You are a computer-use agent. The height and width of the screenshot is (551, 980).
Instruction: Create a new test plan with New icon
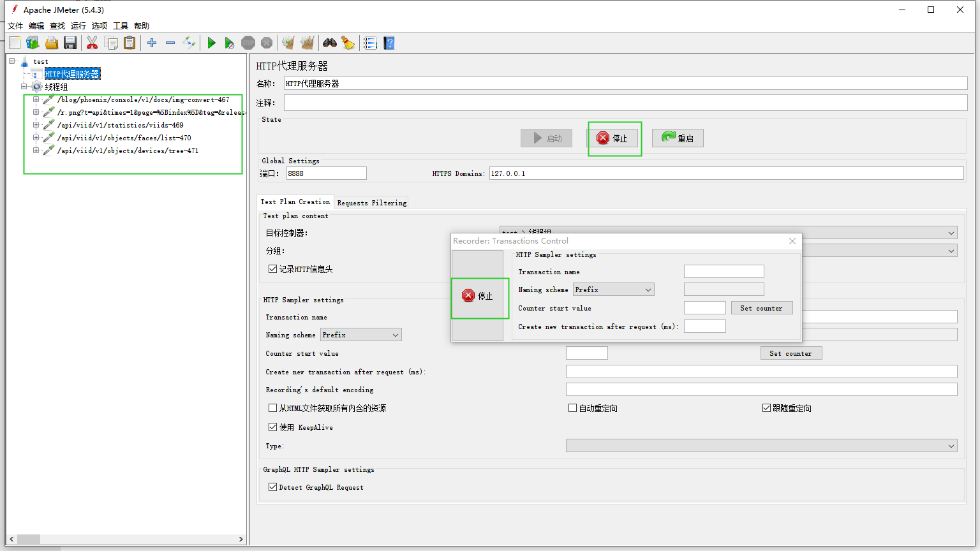point(15,43)
